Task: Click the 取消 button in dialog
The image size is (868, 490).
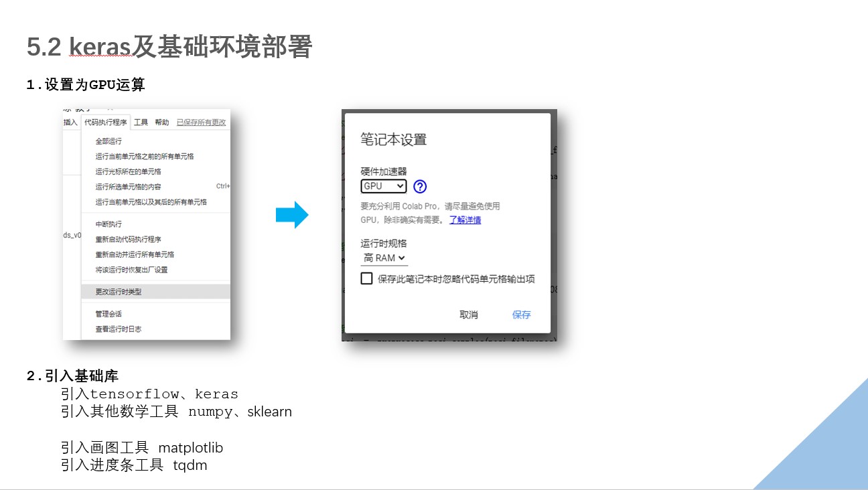Action: click(x=469, y=315)
